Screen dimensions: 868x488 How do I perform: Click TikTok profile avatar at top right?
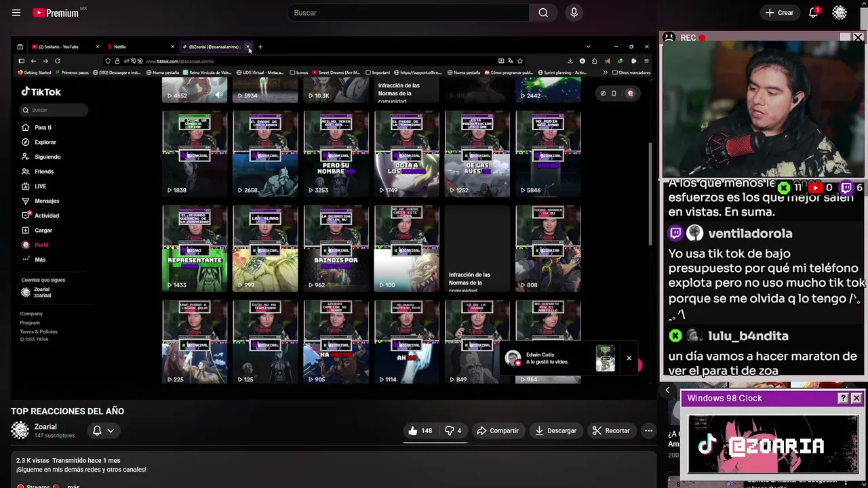click(x=630, y=94)
